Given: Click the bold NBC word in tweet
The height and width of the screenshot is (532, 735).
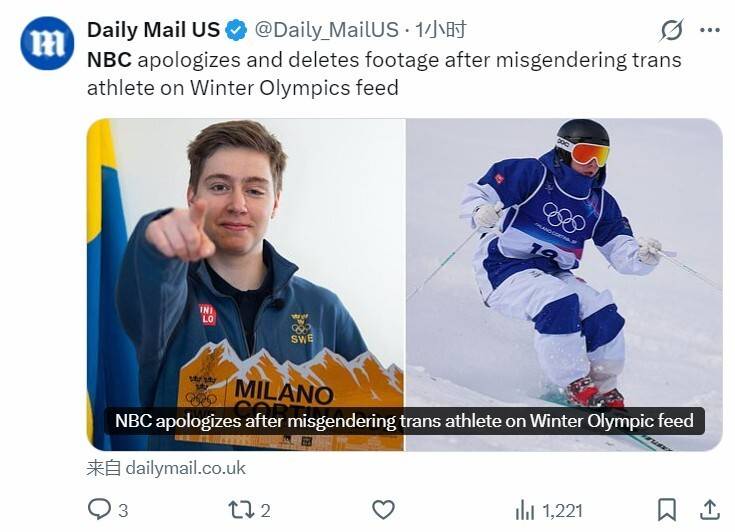Looking at the screenshot, I should [x=109, y=60].
